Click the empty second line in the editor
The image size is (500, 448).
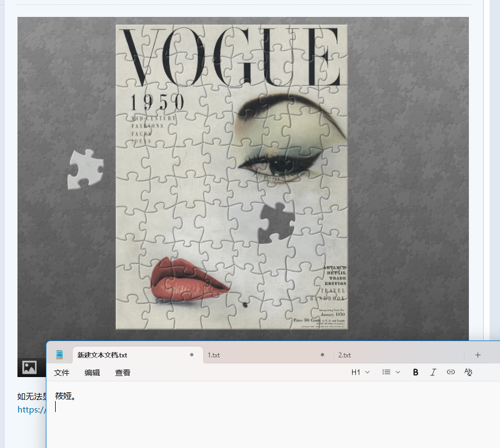pyautogui.click(x=274, y=407)
